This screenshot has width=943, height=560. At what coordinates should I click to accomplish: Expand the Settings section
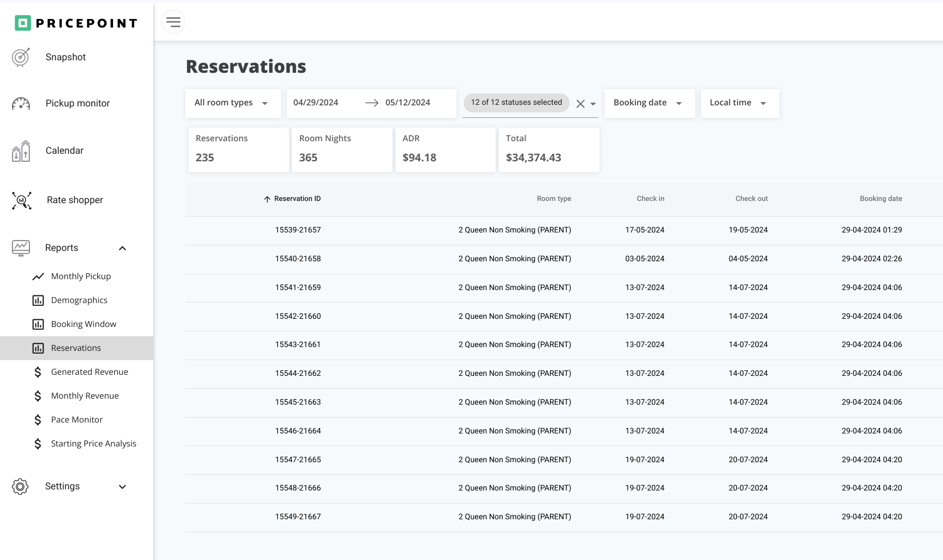122,487
